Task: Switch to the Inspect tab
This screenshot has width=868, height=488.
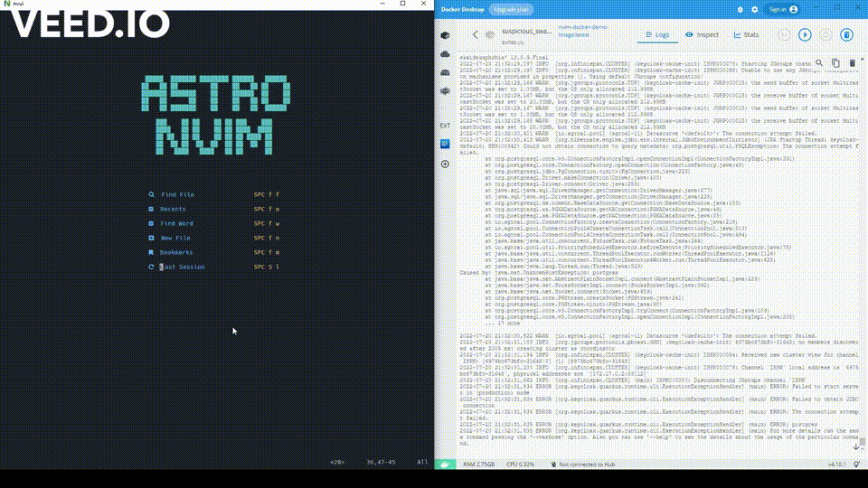Action: [702, 35]
